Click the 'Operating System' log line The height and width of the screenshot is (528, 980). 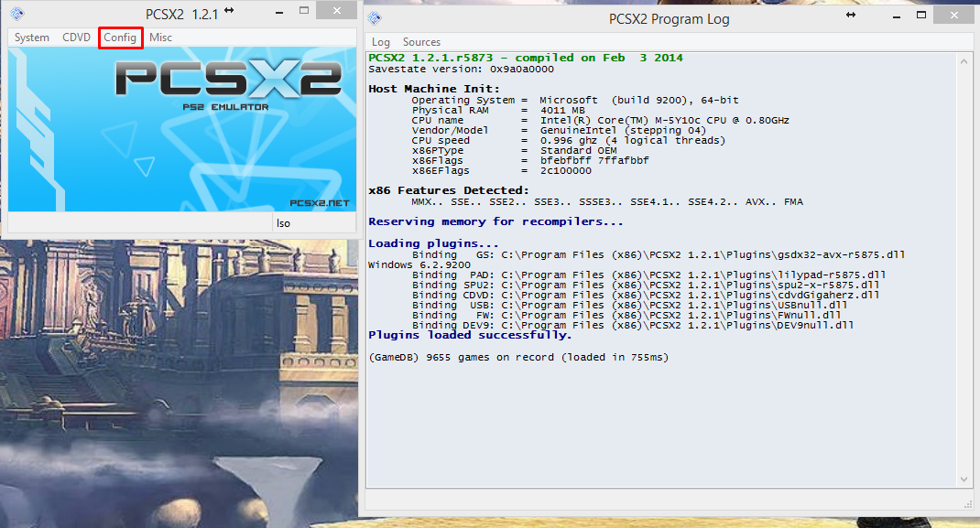pyautogui.click(x=575, y=100)
